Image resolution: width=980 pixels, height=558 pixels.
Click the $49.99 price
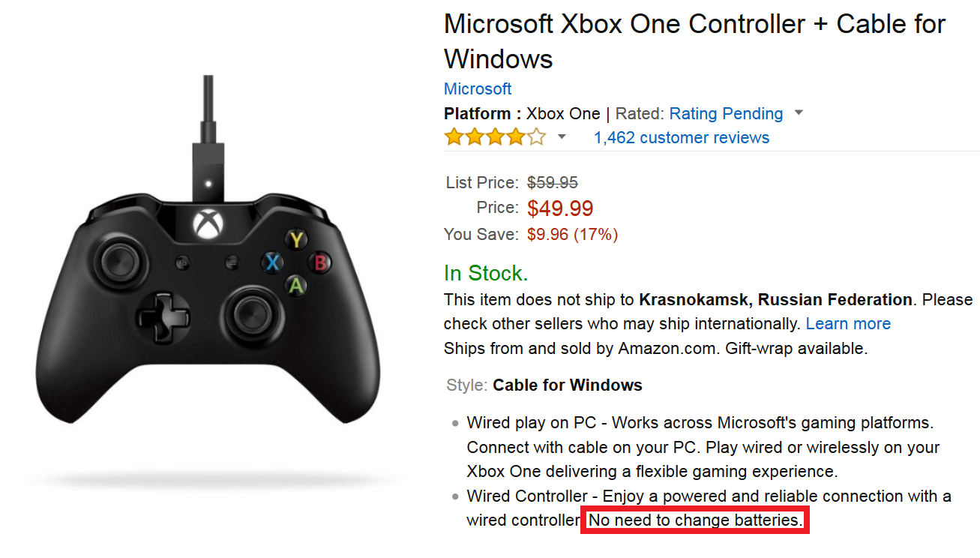(x=560, y=208)
